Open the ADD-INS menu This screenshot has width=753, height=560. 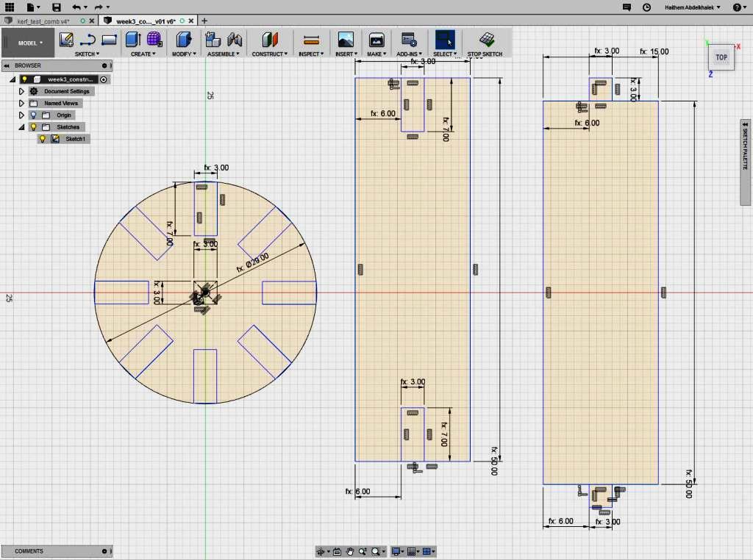(409, 54)
